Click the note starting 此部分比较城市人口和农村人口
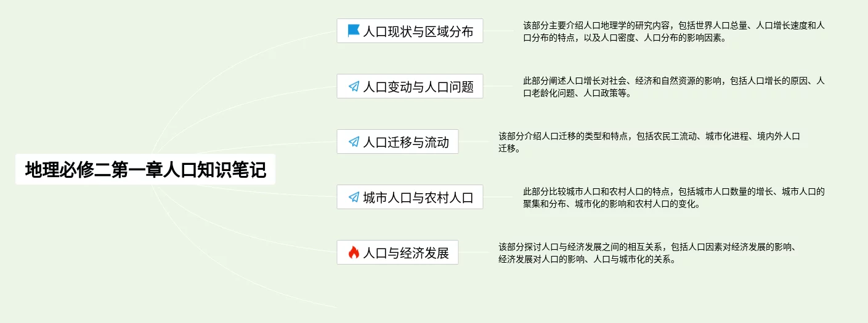This screenshot has width=868, height=323. pyautogui.click(x=673, y=197)
